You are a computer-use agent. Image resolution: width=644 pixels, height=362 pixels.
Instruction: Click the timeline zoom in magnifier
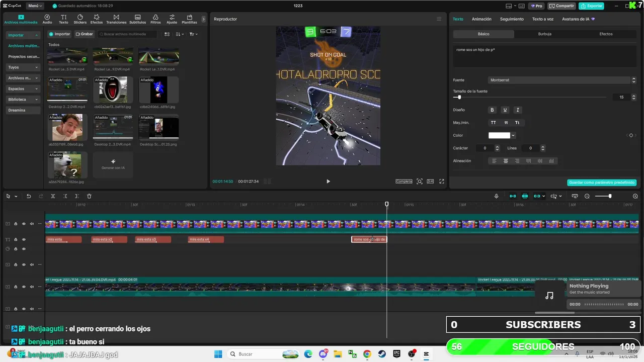(x=635, y=196)
